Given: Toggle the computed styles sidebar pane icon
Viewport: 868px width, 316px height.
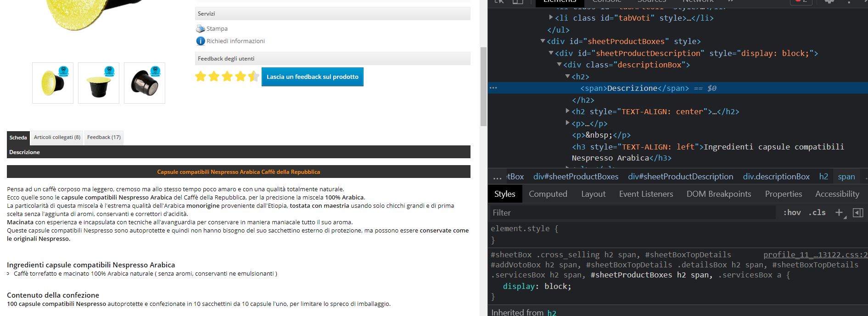Looking at the screenshot, I should 858,212.
